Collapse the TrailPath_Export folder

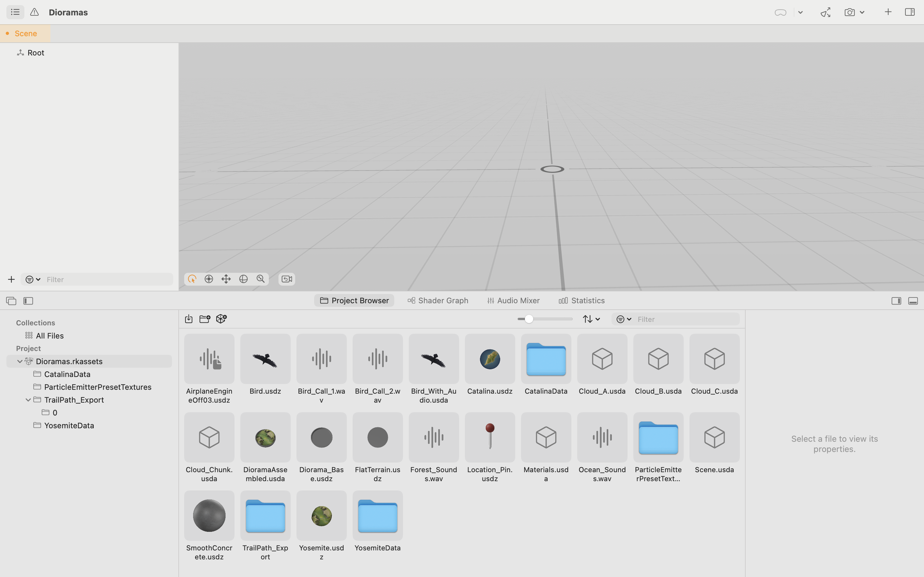pyautogui.click(x=28, y=400)
